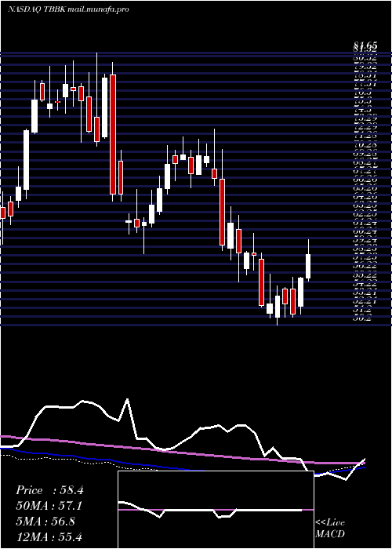Click the 50MA : 57.1 label
Screen dimensions: 392x549
click(x=49, y=506)
